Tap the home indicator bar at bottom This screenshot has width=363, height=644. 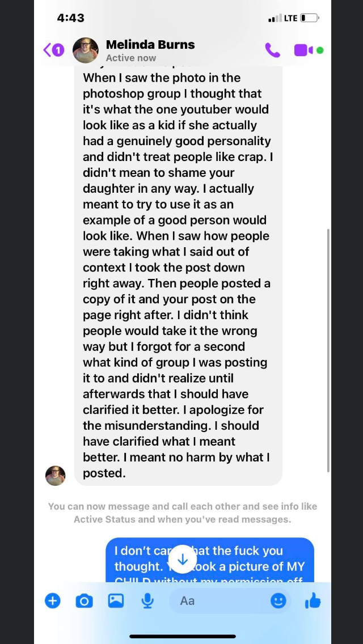coord(183,636)
